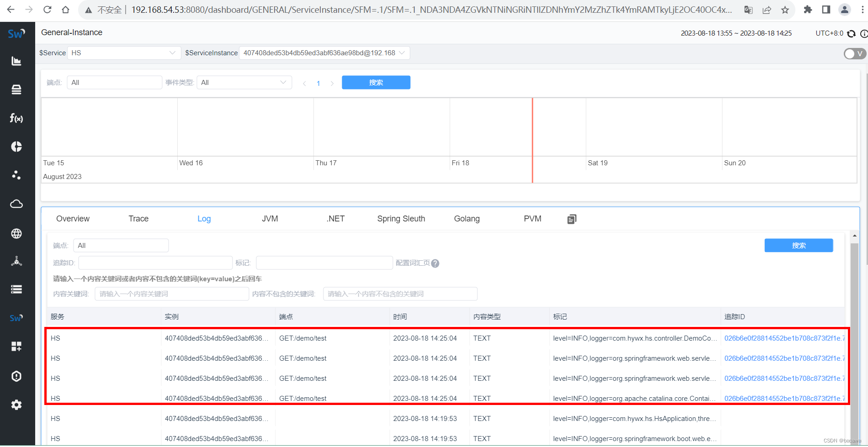Select log row with logger org.springframework.boot.web

(x=446, y=439)
